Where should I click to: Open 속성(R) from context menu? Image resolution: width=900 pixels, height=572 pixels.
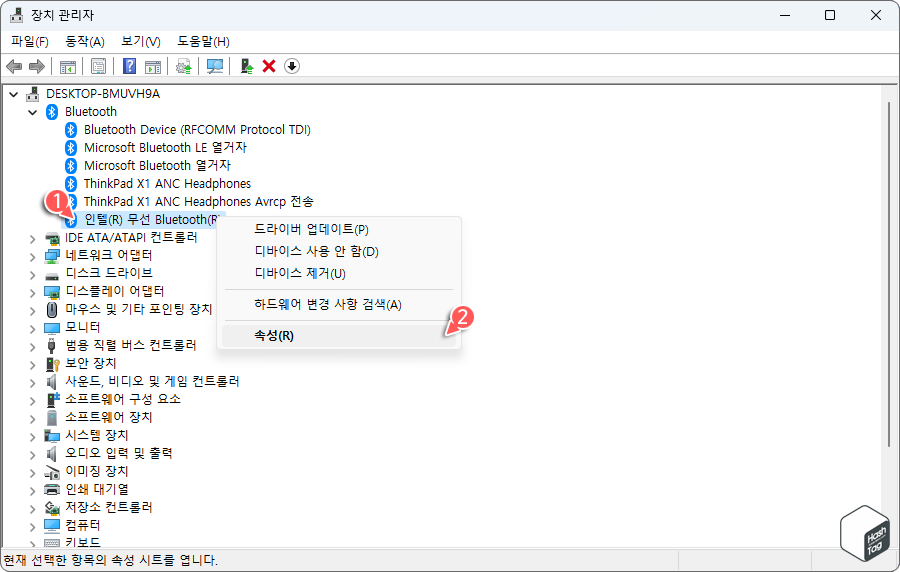pyautogui.click(x=339, y=336)
